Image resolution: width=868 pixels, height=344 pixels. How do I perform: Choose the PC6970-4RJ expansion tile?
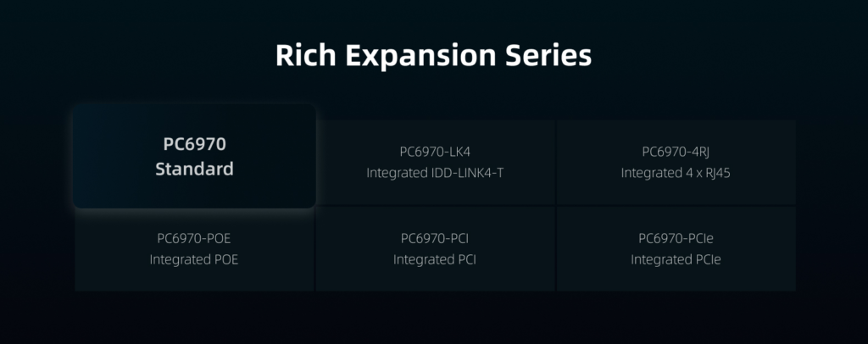coord(676,162)
